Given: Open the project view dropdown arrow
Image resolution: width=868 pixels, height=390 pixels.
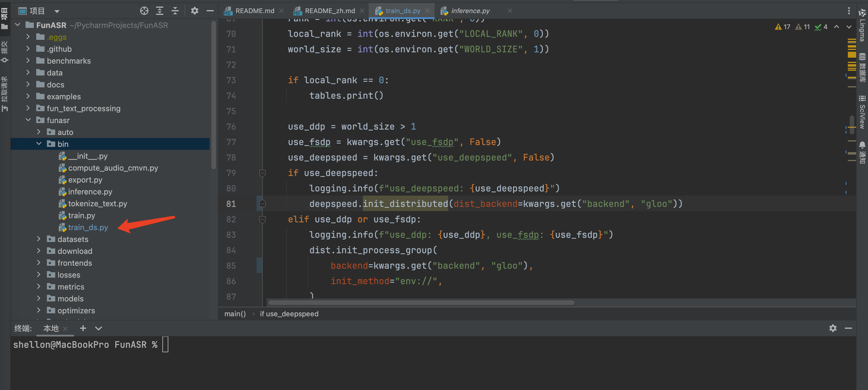Looking at the screenshot, I should [x=57, y=11].
